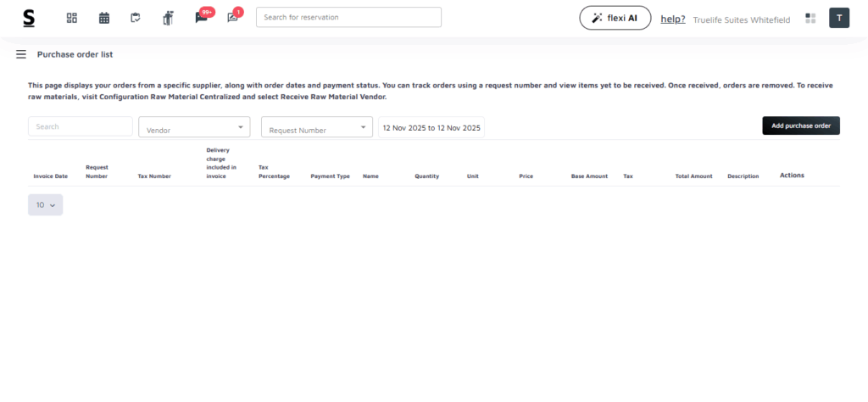This screenshot has height=402, width=868.
Task: Click the Name column header
Action: [x=371, y=176]
